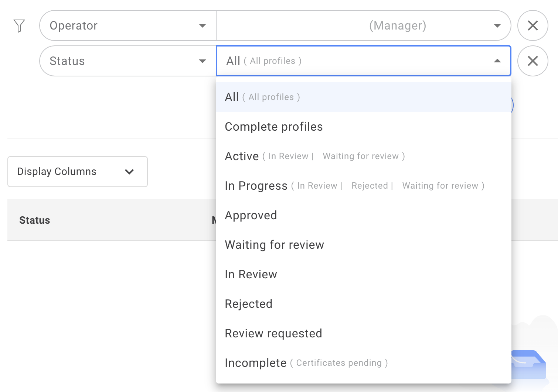Click the Display Columns chevron
Viewport: 558px width, 392px height.
coord(129,172)
